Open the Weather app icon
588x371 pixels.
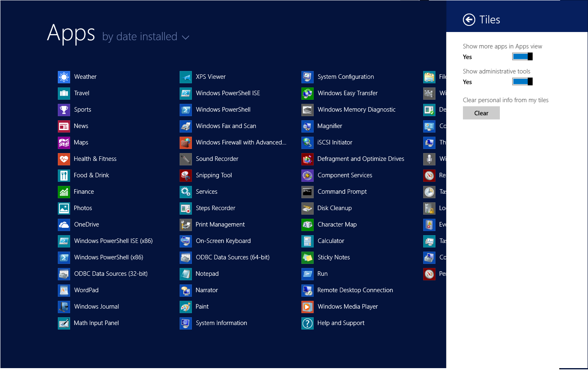[64, 77]
